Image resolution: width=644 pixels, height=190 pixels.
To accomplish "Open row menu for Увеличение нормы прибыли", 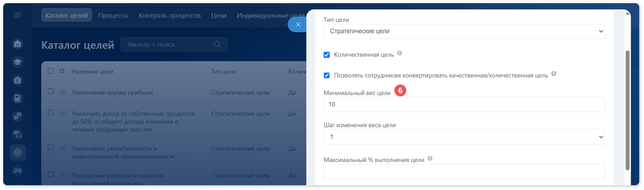I will (62, 92).
